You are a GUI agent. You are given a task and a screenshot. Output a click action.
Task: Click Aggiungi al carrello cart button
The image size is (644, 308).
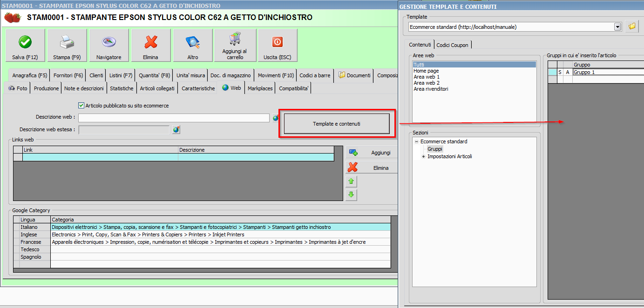pyautogui.click(x=235, y=46)
